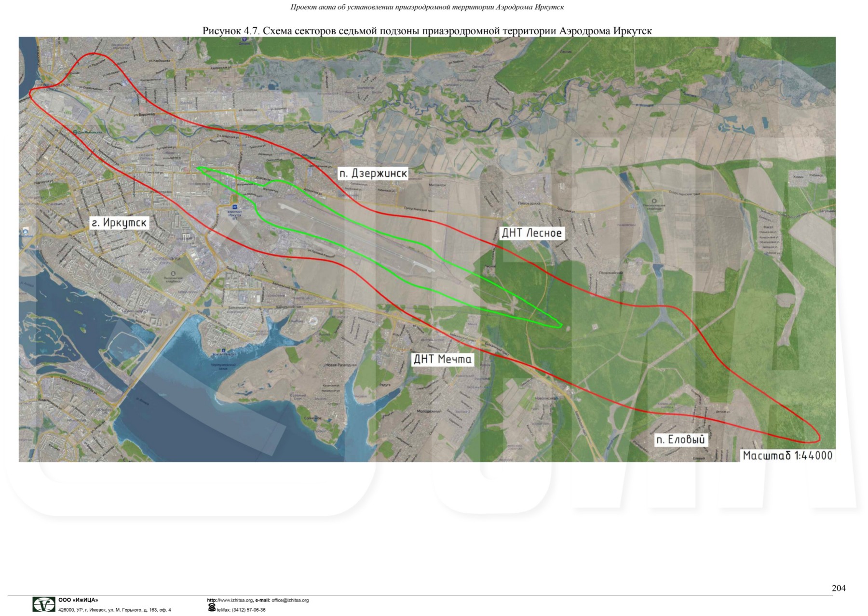Click the Ижевск postal address in footer
The height and width of the screenshot is (616, 868).
114,610
